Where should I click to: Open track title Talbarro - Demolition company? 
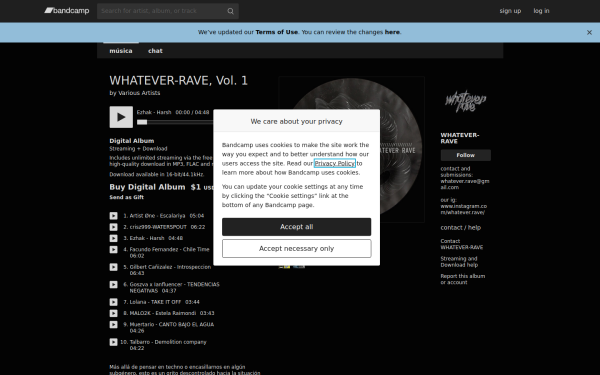click(168, 342)
